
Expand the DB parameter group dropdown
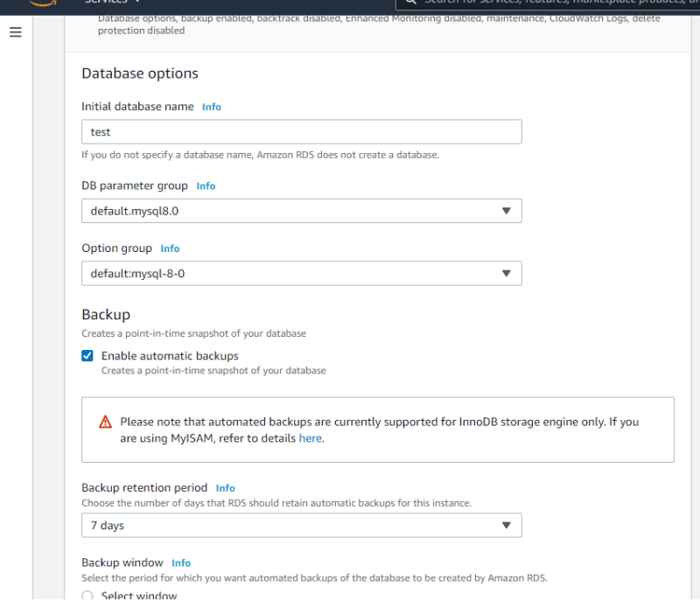point(301,211)
